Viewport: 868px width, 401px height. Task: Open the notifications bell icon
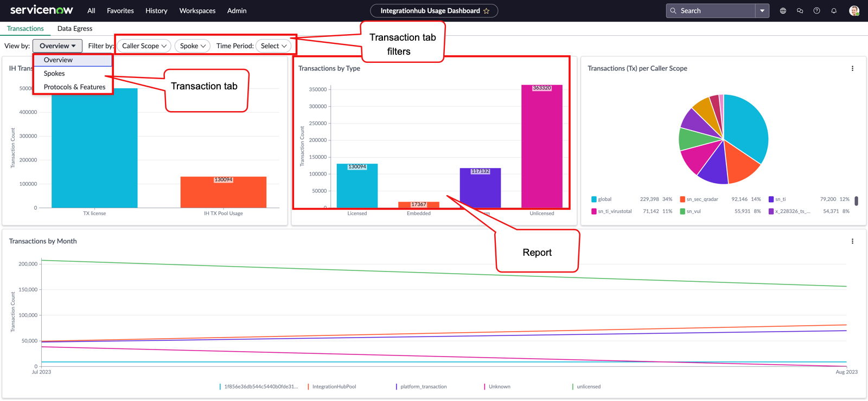click(x=834, y=11)
